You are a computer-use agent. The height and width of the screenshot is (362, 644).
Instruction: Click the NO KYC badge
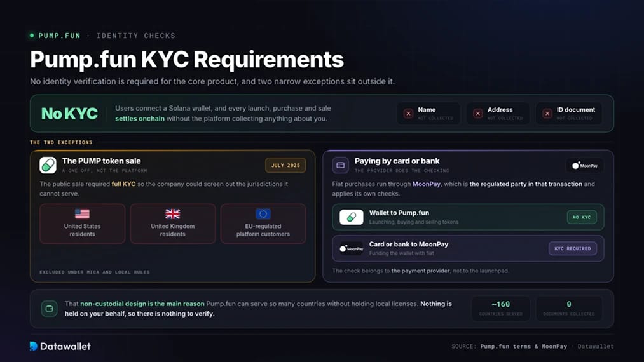click(x=582, y=217)
